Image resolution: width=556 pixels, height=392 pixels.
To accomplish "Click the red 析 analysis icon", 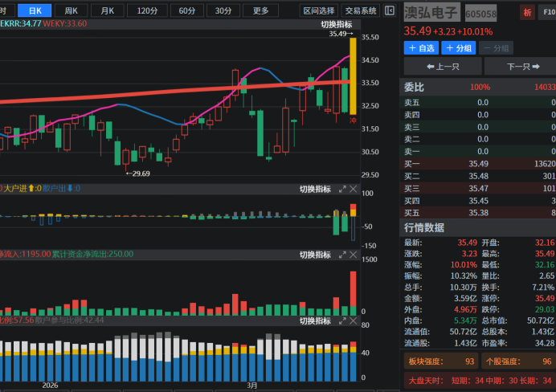I will (527, 13).
